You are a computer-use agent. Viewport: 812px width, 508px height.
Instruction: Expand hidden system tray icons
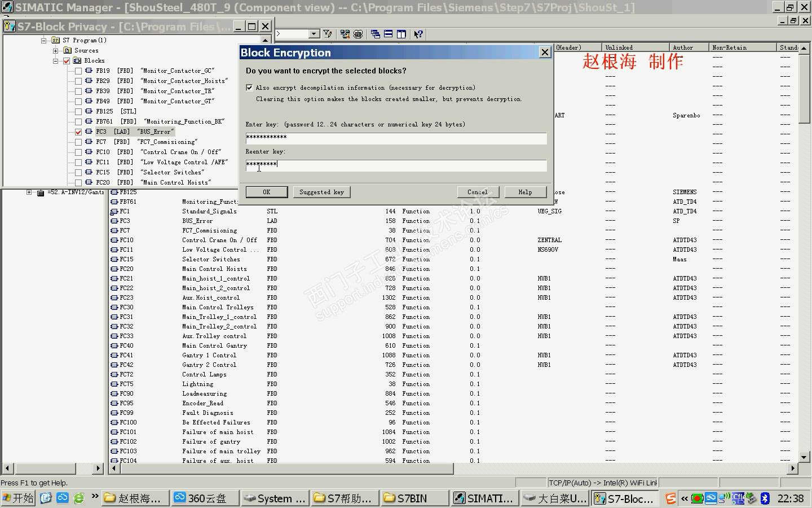[684, 498]
